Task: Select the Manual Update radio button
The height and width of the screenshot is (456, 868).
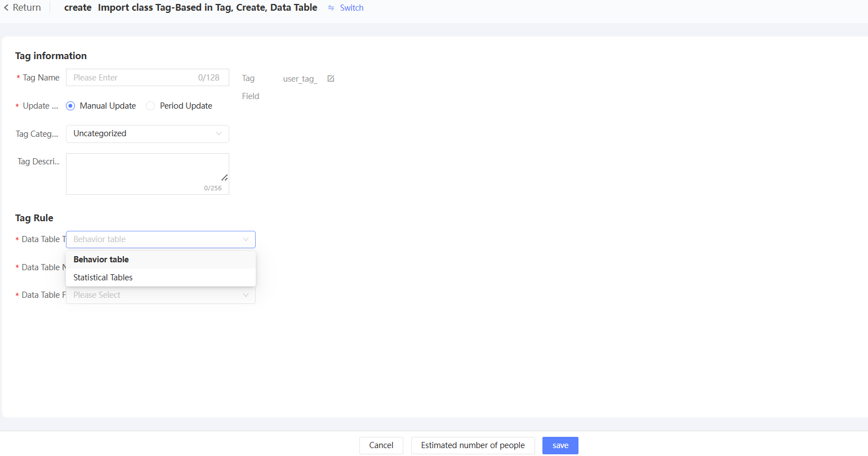Action: 70,106
